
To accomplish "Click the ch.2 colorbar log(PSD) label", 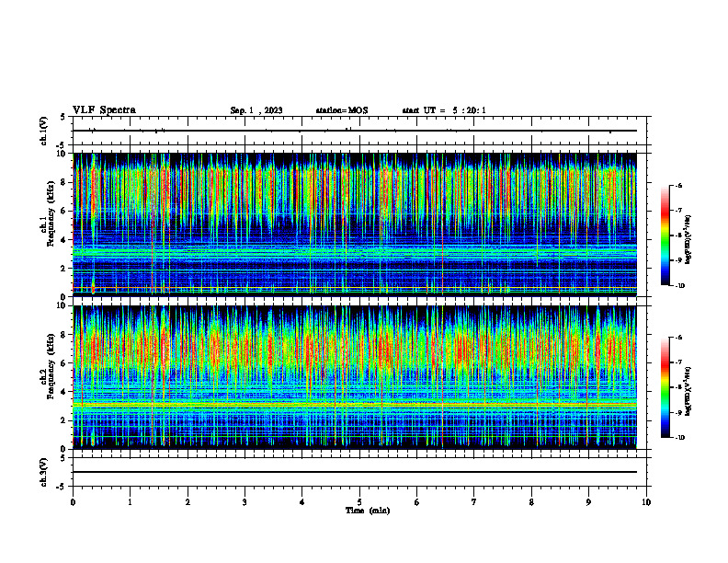I will pyautogui.click(x=688, y=391).
